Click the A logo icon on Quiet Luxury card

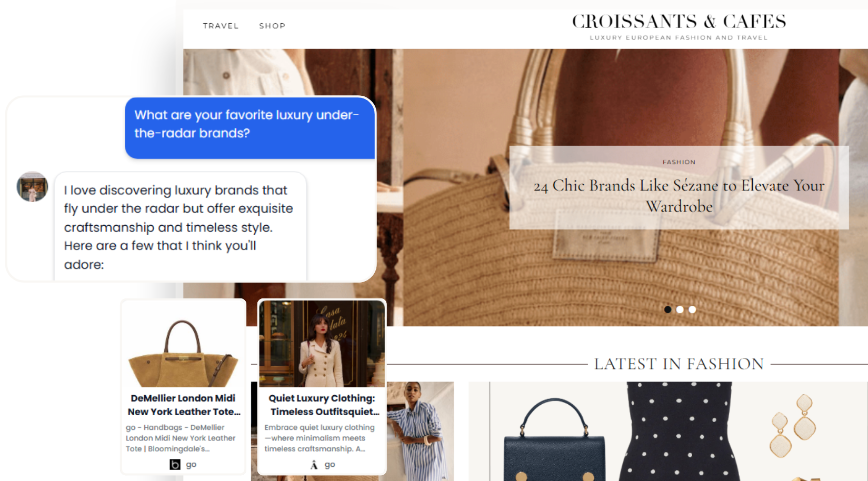click(x=314, y=465)
